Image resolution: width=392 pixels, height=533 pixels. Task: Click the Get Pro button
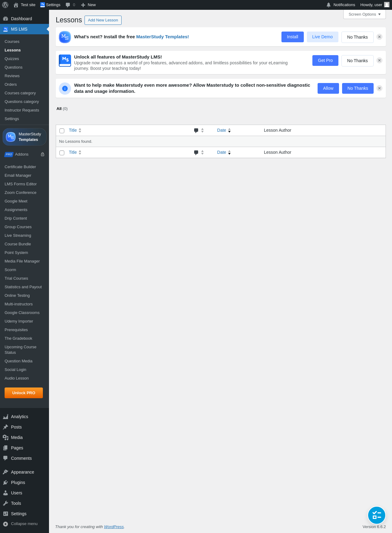point(325,60)
